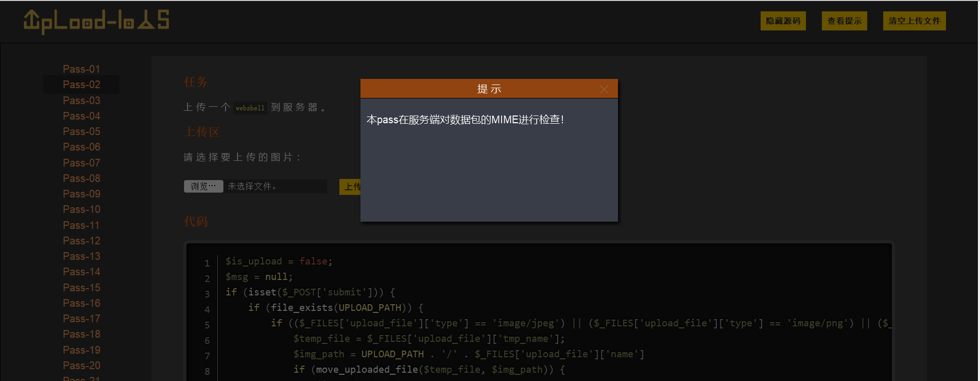The width and height of the screenshot is (980, 381).
Task: Click the 查看提示 button
Action: [x=844, y=21]
